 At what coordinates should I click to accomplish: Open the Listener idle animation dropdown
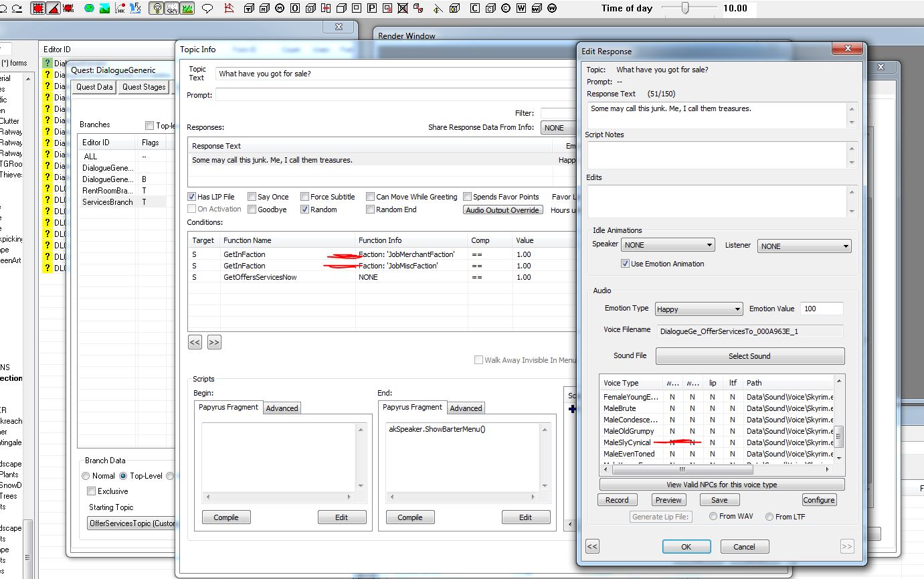[x=804, y=246]
